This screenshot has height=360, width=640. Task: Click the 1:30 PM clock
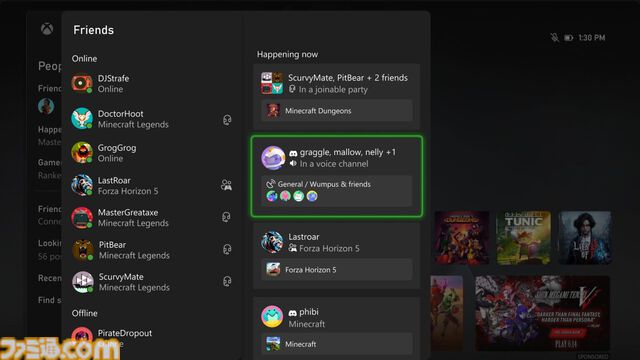point(592,38)
